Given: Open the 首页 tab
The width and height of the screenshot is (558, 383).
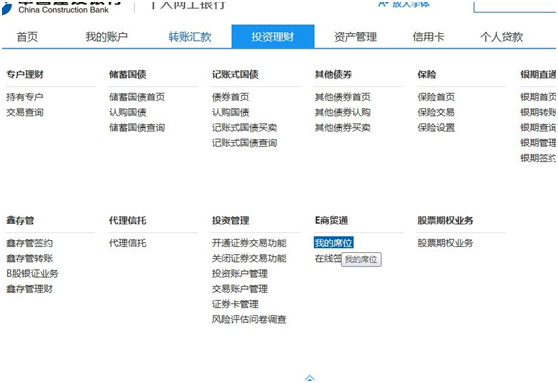Looking at the screenshot, I should pos(27,37).
